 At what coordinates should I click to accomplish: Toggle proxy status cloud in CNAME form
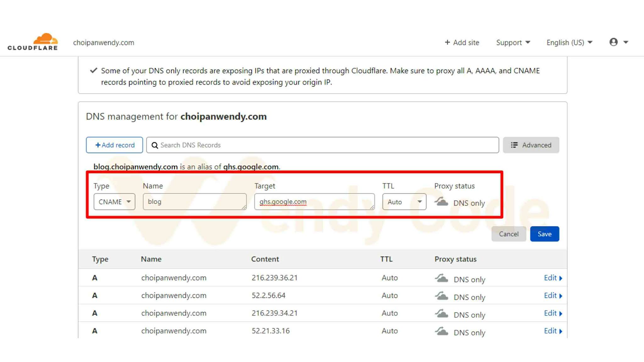tap(441, 202)
